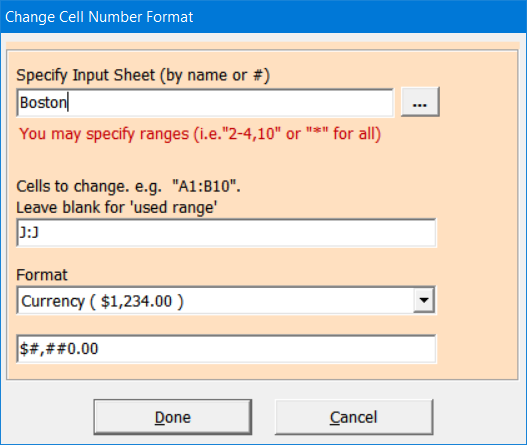The height and width of the screenshot is (445, 527).
Task: Open sheet browser via ellipsis button
Action: point(420,102)
